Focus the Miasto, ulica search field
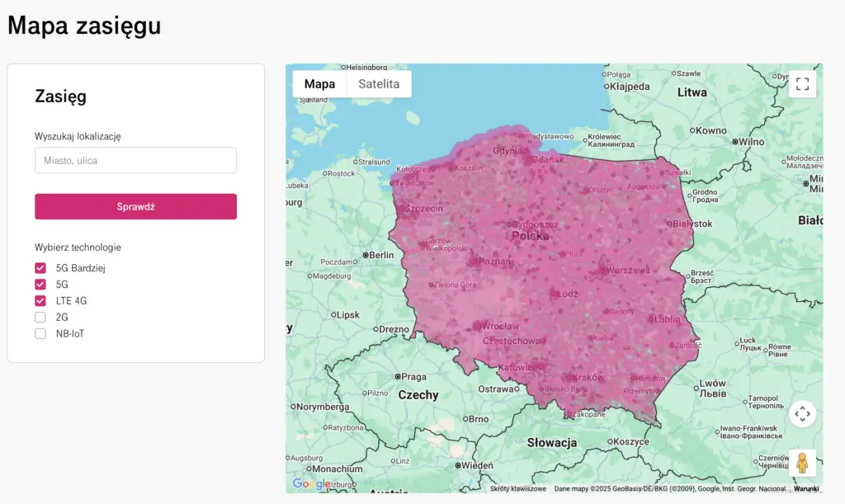 pyautogui.click(x=135, y=160)
